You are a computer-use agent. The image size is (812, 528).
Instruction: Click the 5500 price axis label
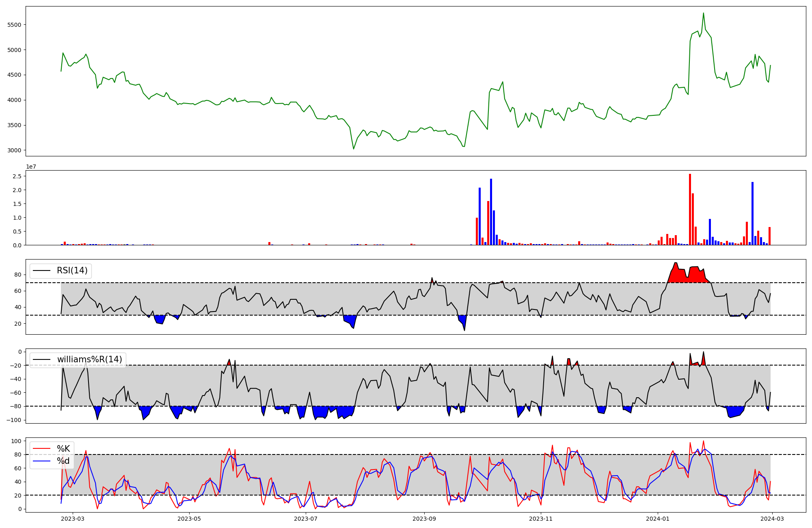point(14,25)
